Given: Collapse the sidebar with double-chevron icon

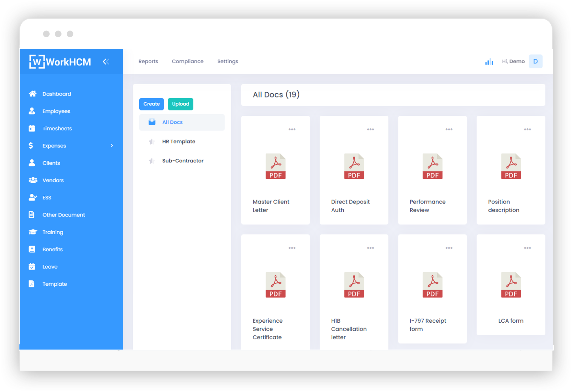Looking at the screenshot, I should pos(106,62).
